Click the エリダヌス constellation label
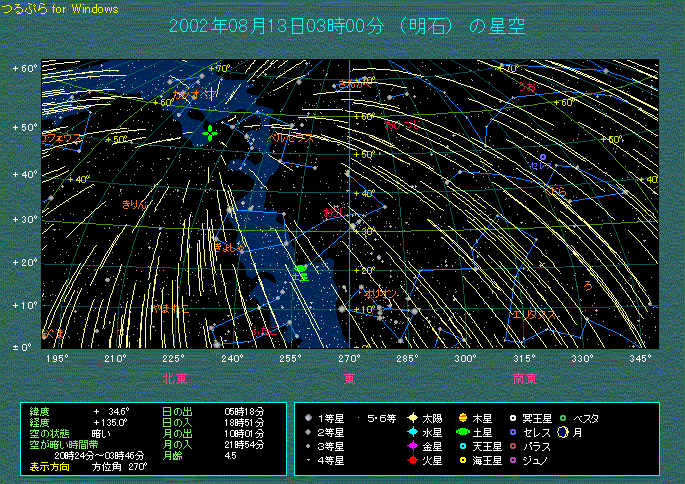Viewport: 685px width, 484px height. point(534,315)
